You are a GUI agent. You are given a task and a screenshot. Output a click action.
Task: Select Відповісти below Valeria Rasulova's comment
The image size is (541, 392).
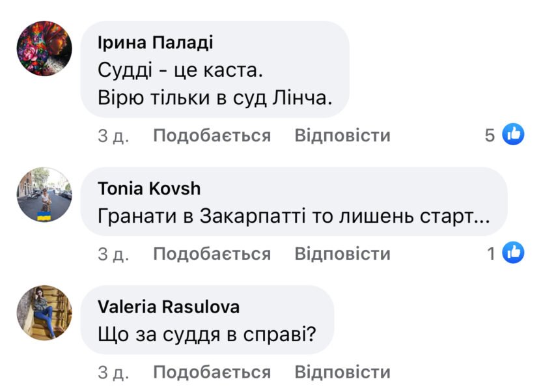pyautogui.click(x=342, y=372)
